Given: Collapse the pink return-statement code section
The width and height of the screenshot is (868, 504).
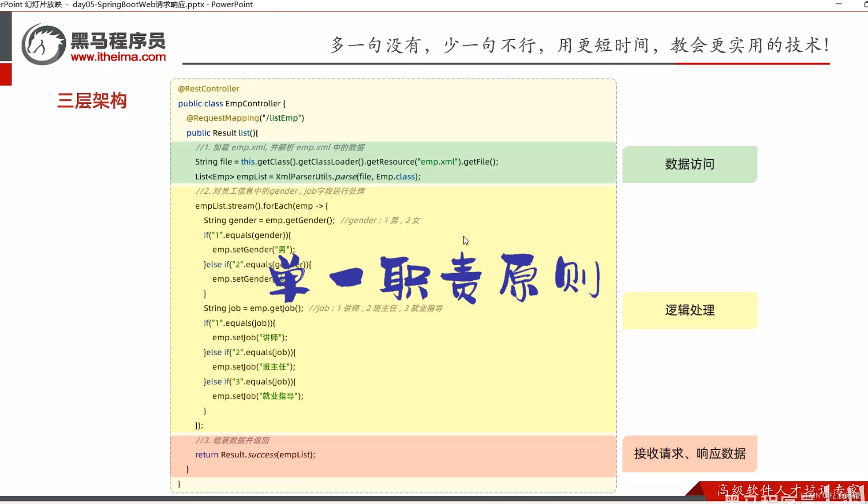Looking at the screenshot, I should point(393,455).
